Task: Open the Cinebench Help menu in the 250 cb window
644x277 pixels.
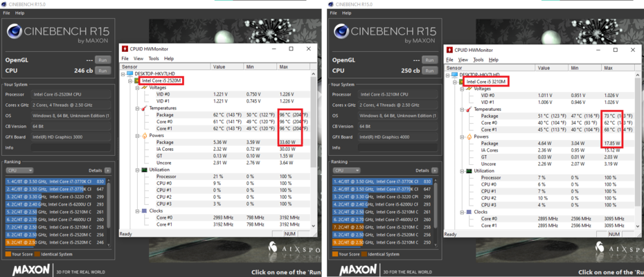Action: coord(347,13)
